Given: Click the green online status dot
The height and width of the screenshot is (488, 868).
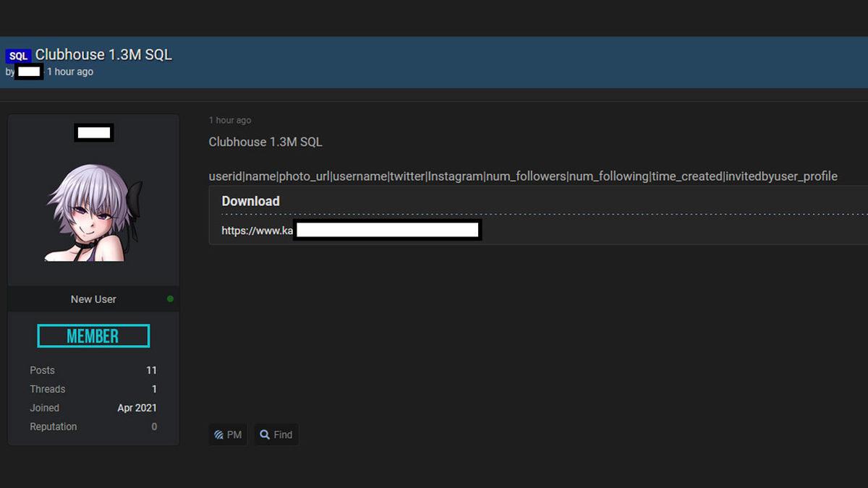Looking at the screenshot, I should (x=170, y=299).
